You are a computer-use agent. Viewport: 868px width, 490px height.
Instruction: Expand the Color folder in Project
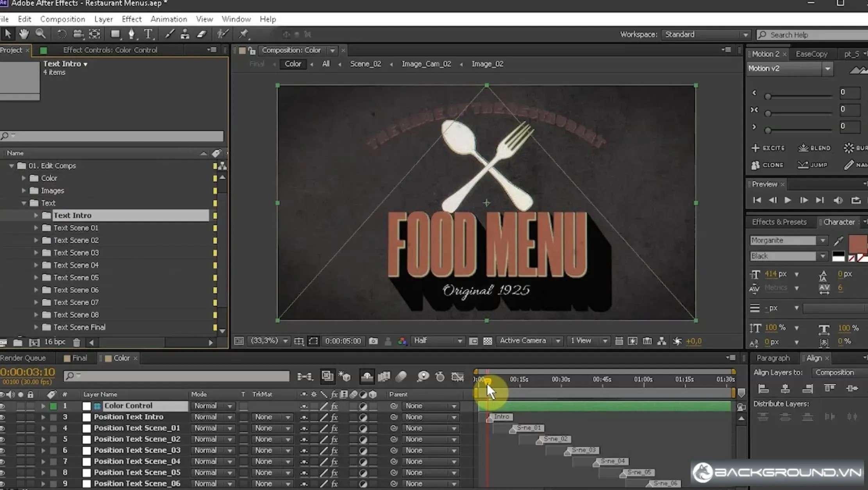coord(23,178)
